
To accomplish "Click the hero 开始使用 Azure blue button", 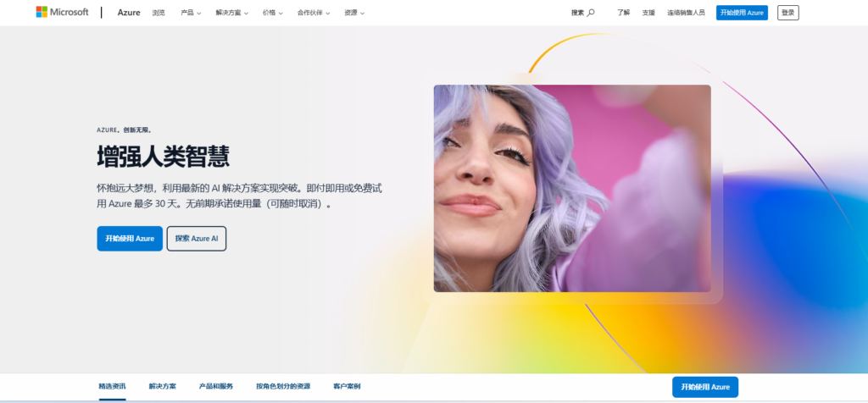I will 130,239.
